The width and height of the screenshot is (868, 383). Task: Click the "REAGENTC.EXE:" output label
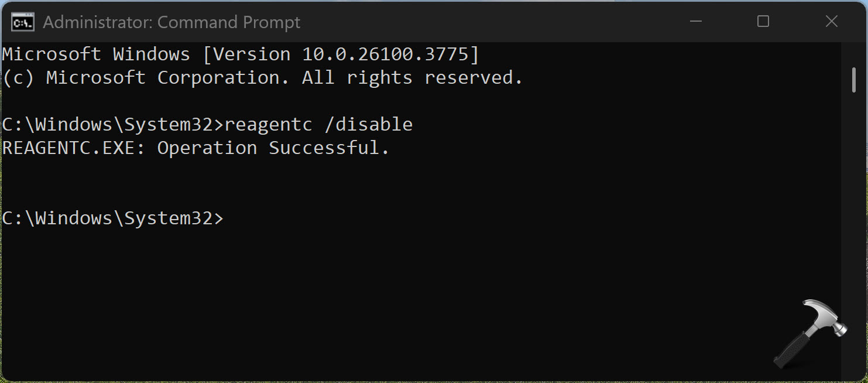click(74, 148)
